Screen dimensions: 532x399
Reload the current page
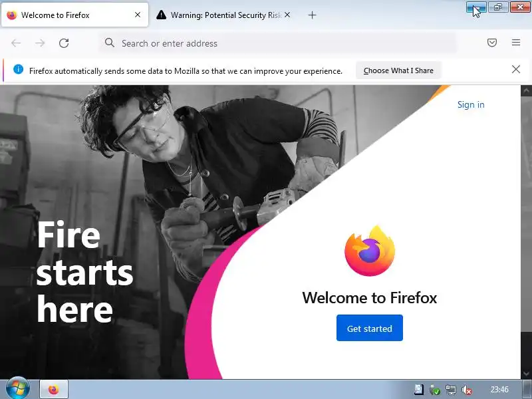(64, 43)
